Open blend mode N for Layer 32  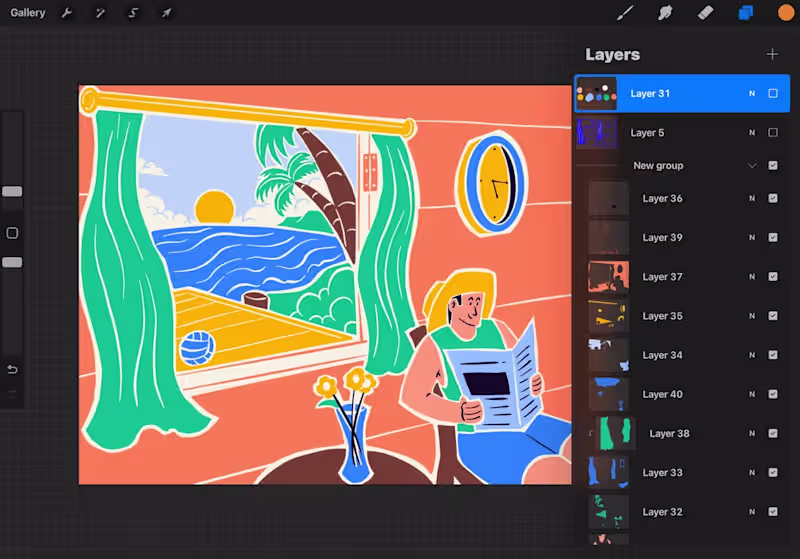(752, 512)
